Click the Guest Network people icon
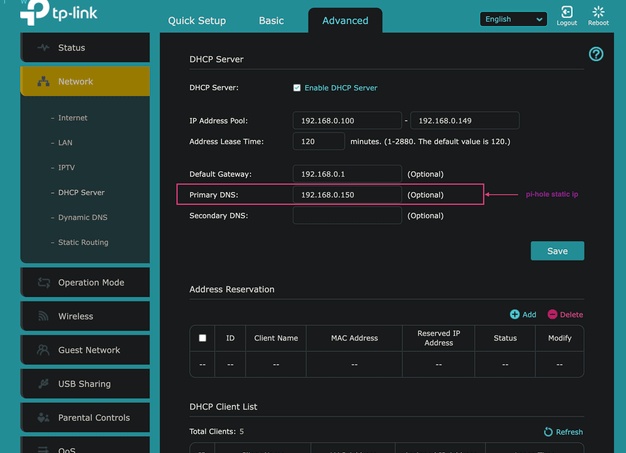This screenshot has width=626, height=453. click(x=43, y=350)
